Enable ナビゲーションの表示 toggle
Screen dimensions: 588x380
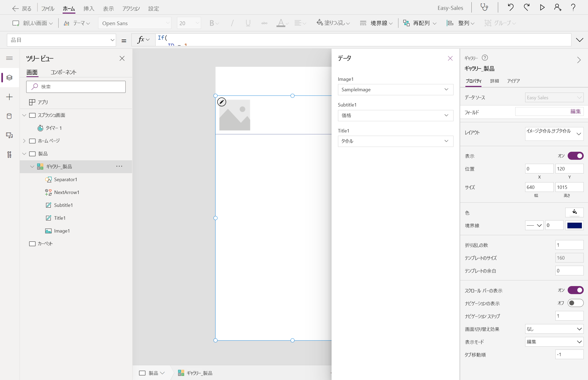575,303
